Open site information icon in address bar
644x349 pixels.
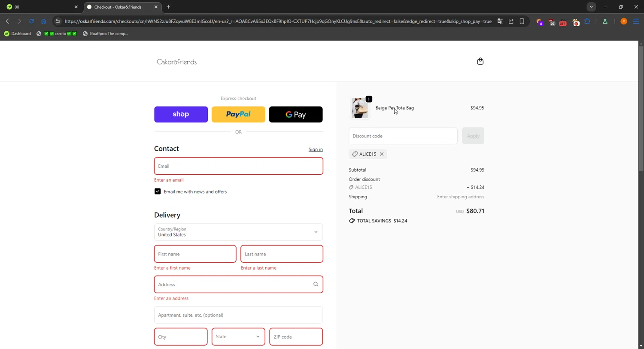tap(58, 21)
